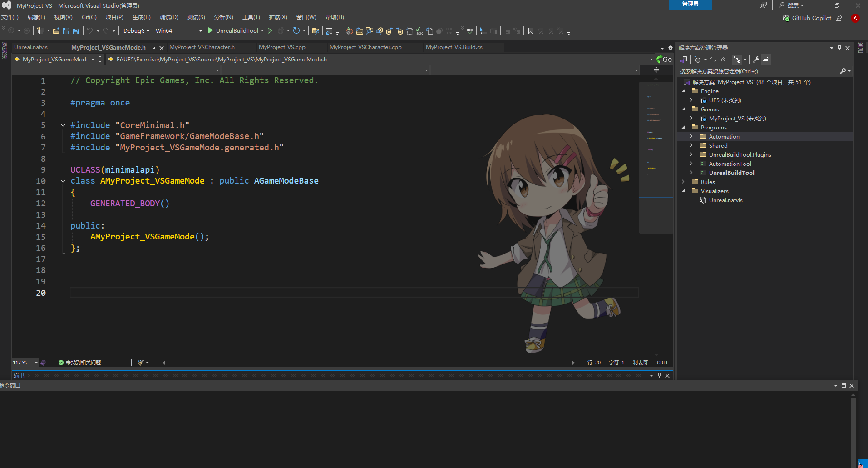
Task: Sync with active document in Solution Explorer
Action: (713, 60)
